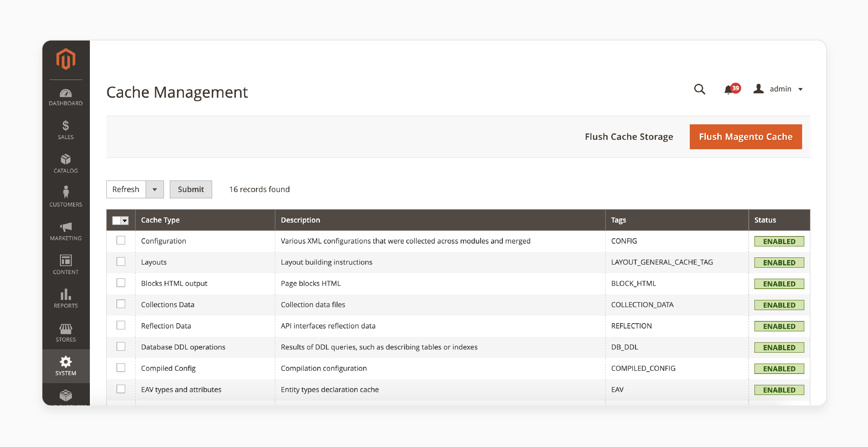Toggle checkbox for Configuration cache type
The height and width of the screenshot is (447, 868).
click(x=120, y=240)
